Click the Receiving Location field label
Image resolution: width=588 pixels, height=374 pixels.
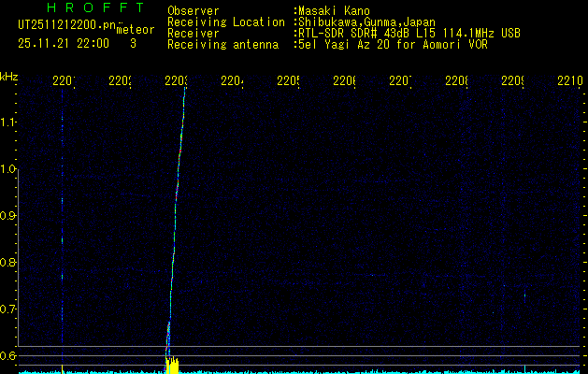pos(226,22)
